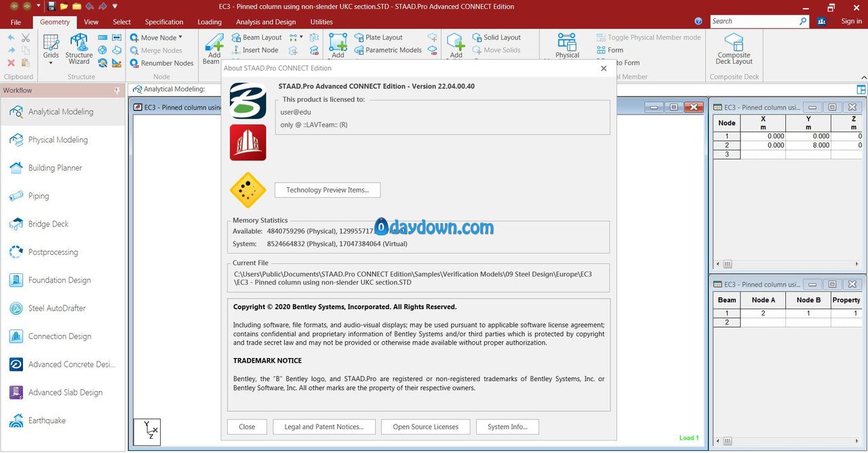Click the Close button in About dialog
Screen dimensions: 868x453
[x=247, y=427]
